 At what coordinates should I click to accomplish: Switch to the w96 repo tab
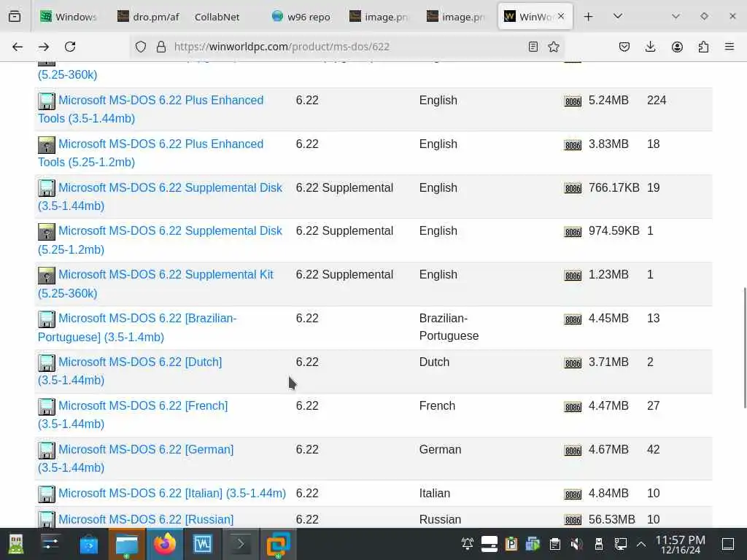(301, 17)
